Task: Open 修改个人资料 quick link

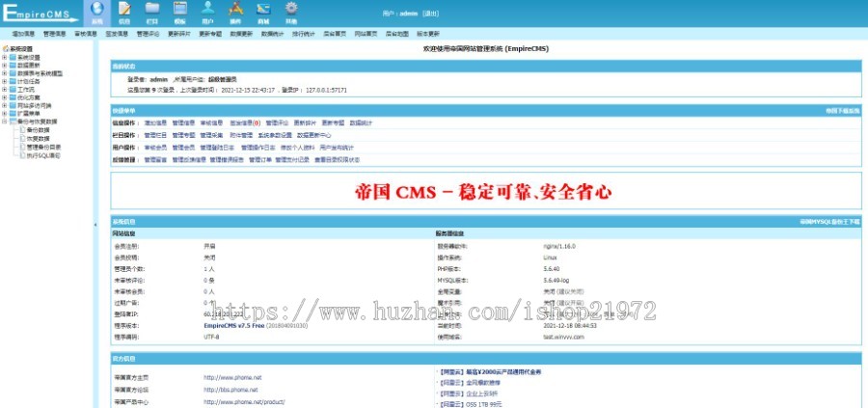Action: pos(297,148)
